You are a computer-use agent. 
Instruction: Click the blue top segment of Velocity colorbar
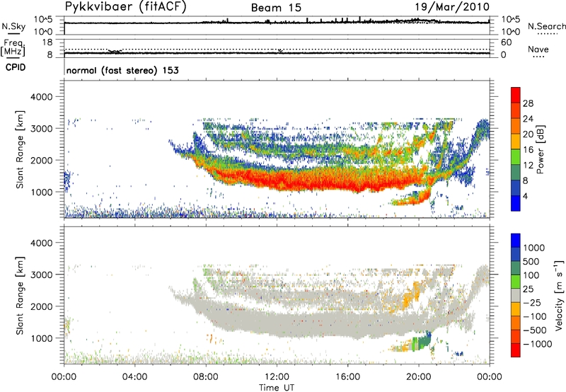point(516,241)
